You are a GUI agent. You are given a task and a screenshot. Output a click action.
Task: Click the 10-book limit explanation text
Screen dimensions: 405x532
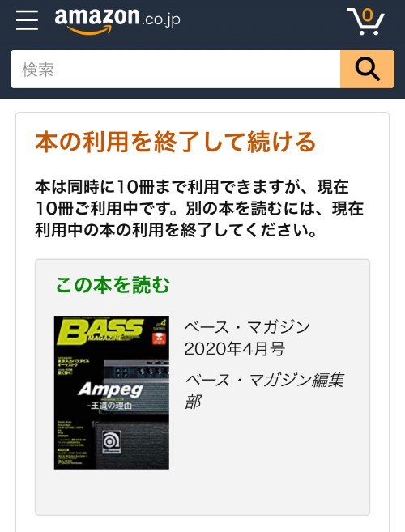199,208
